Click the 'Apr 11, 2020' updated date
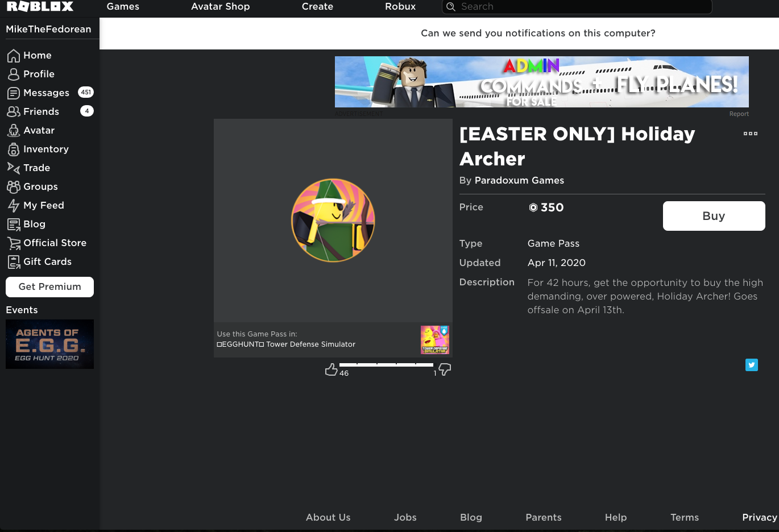 click(557, 263)
